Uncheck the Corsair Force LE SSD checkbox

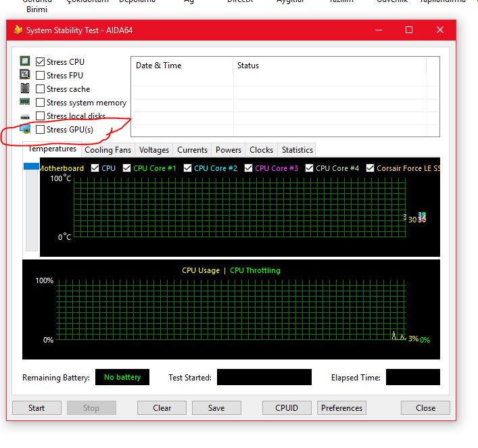pyautogui.click(x=370, y=168)
